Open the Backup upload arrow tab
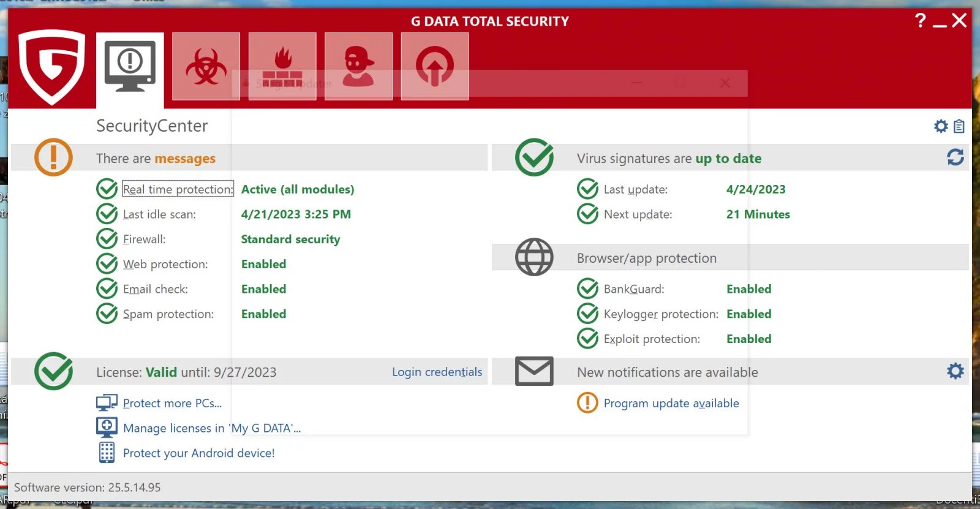The height and width of the screenshot is (509, 980). tap(435, 66)
